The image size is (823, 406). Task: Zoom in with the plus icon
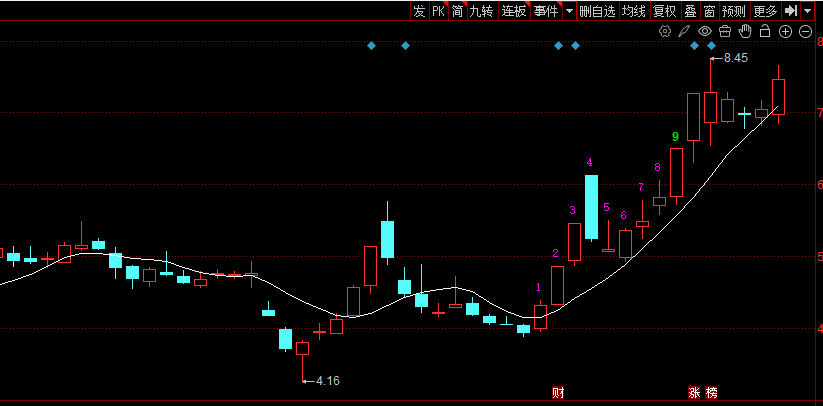pyautogui.click(x=785, y=31)
